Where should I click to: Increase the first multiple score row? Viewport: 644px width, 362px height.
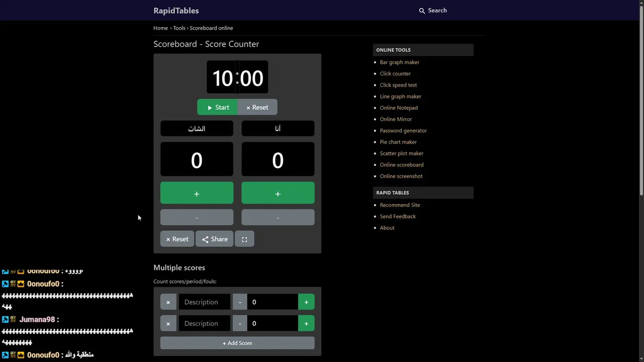point(306,302)
